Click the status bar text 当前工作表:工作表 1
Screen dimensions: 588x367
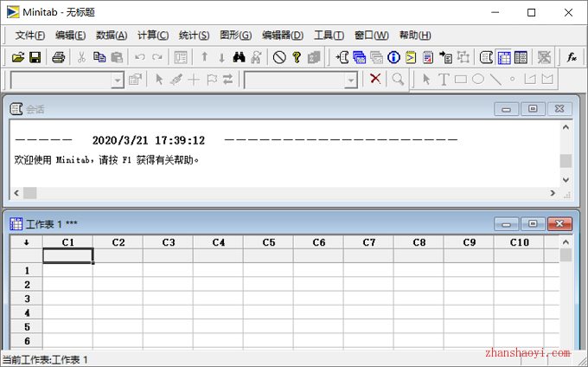[45, 360]
